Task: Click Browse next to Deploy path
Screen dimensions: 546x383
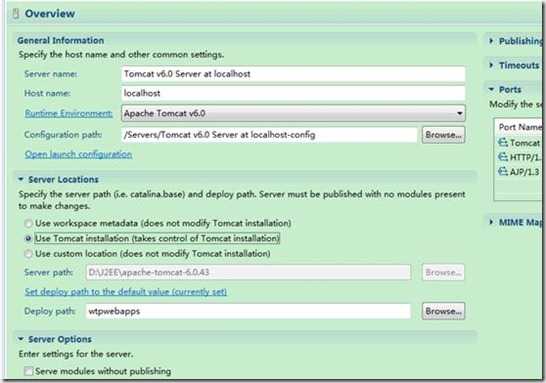Action: pos(443,311)
